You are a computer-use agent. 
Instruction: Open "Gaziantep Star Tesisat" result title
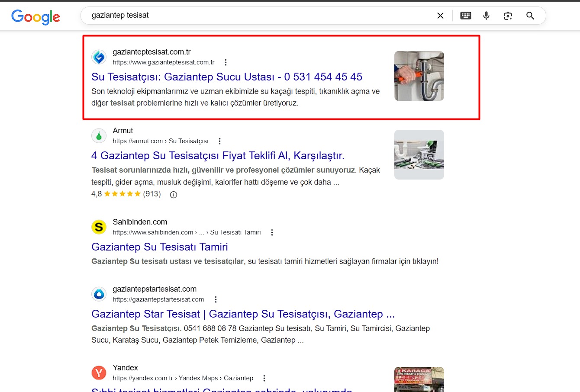coord(242,314)
